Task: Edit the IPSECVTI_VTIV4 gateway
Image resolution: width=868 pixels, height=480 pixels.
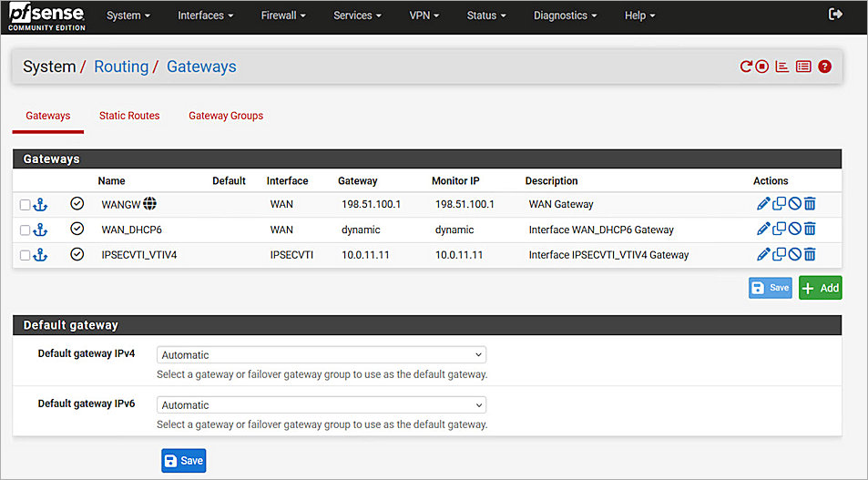Action: click(x=763, y=254)
